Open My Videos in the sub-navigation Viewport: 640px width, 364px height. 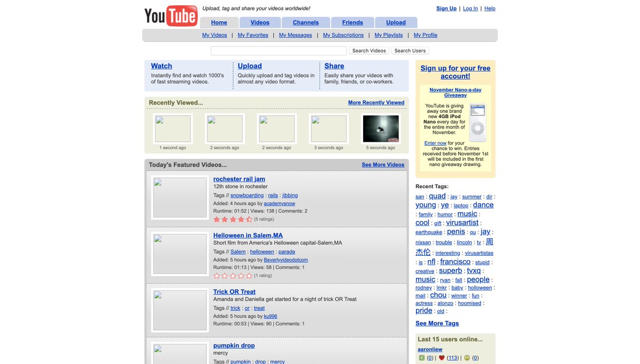214,35
